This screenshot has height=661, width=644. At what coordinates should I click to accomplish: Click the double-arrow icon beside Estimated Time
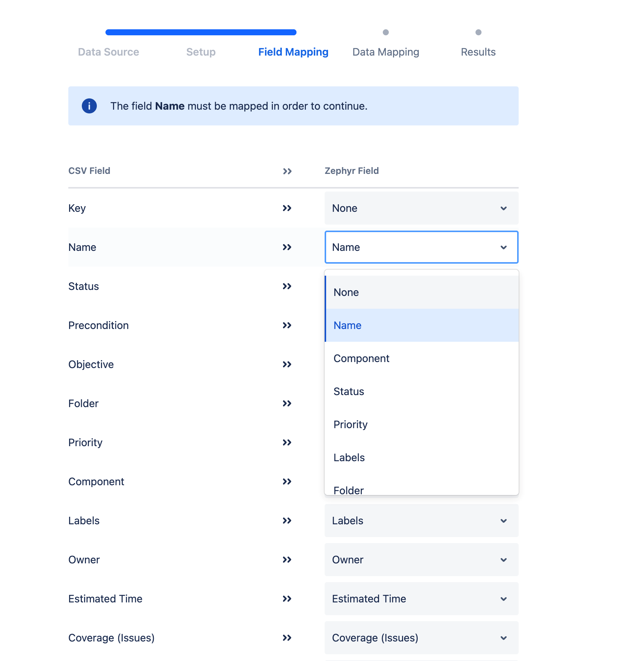click(287, 599)
